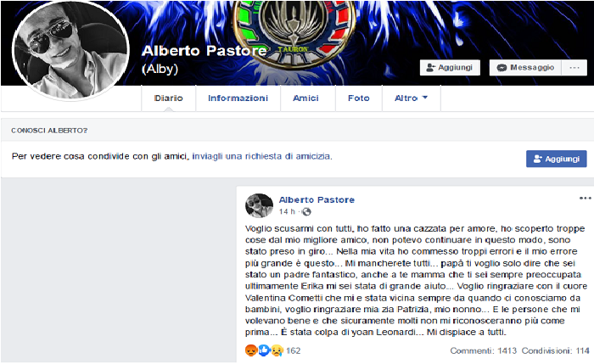
Task: Click Alberto Pastore name on the post
Action: (x=317, y=200)
